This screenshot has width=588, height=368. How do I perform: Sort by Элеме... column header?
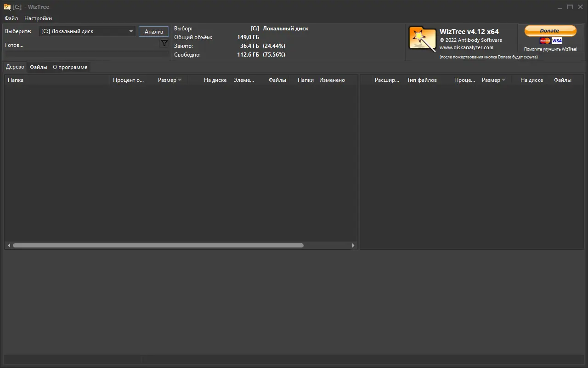243,80
